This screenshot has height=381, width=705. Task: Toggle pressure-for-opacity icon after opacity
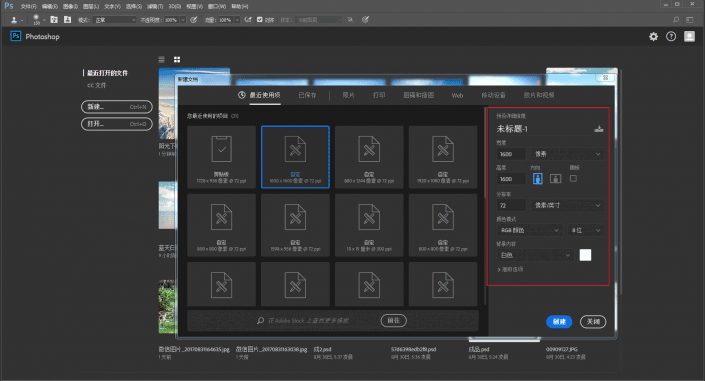(194, 20)
